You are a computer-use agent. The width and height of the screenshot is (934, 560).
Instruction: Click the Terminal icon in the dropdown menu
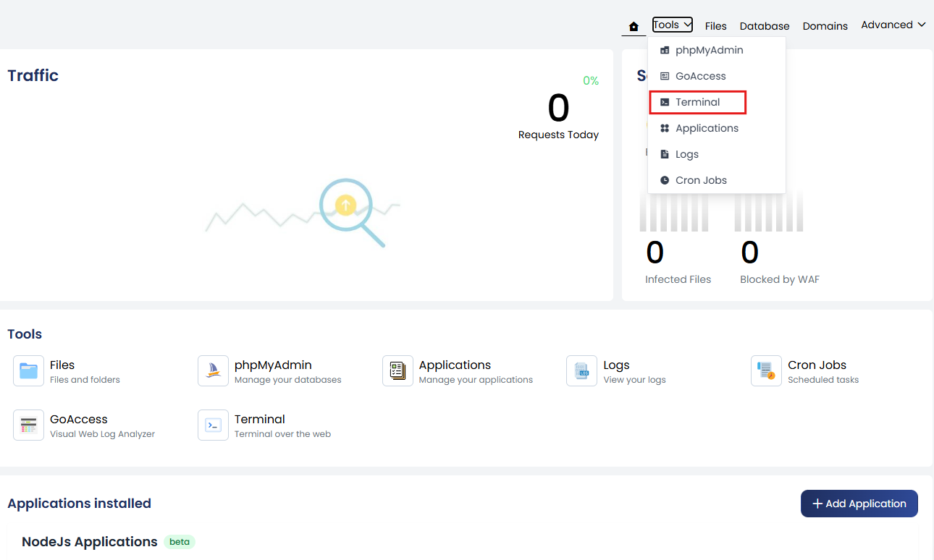pos(665,103)
